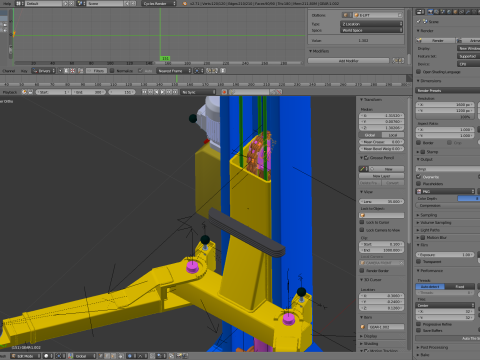Click the End frame field
This screenshot has height=360, width=480.
click(x=89, y=92)
